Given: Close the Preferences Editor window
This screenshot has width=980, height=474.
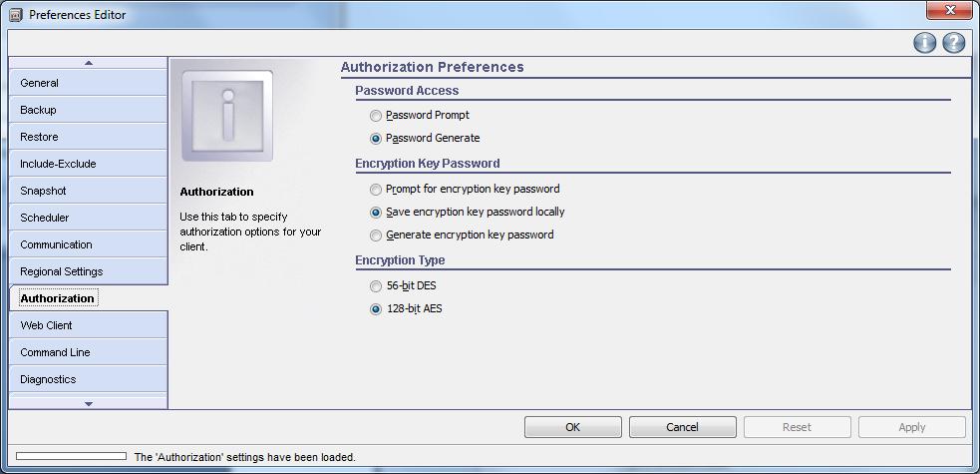Looking at the screenshot, I should click(948, 11).
